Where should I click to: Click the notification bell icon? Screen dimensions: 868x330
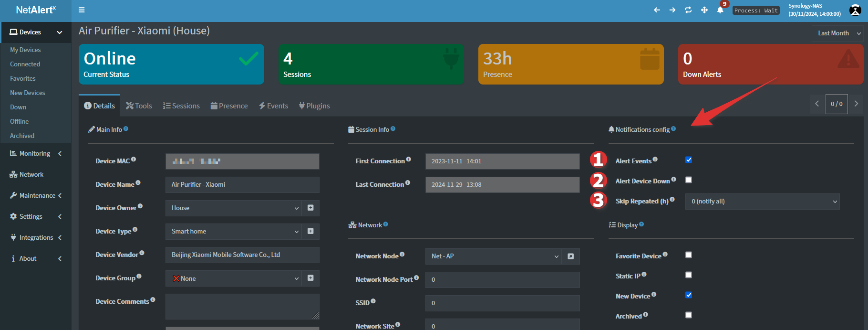pos(720,10)
